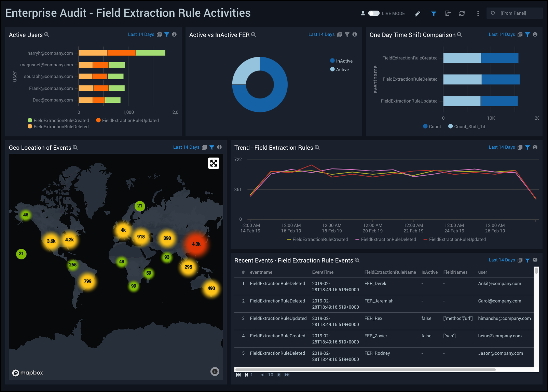Viewport: 548px width, 392px height.
Task: Sort table by FieldExtractionRuleName column header
Action: tap(390, 272)
